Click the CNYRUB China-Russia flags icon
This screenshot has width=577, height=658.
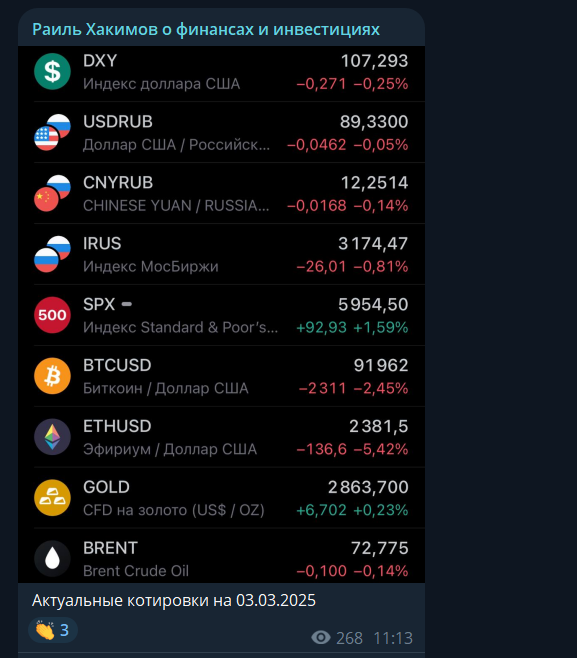coord(52,193)
